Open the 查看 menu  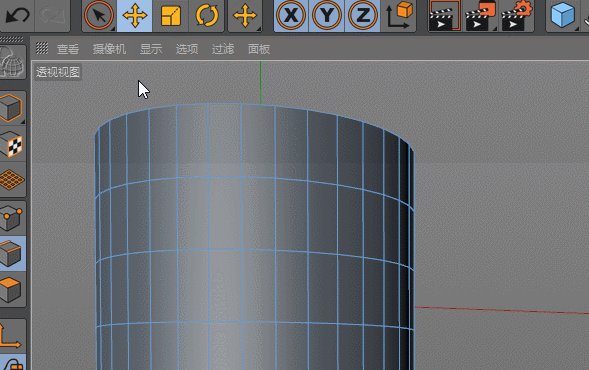coord(68,49)
